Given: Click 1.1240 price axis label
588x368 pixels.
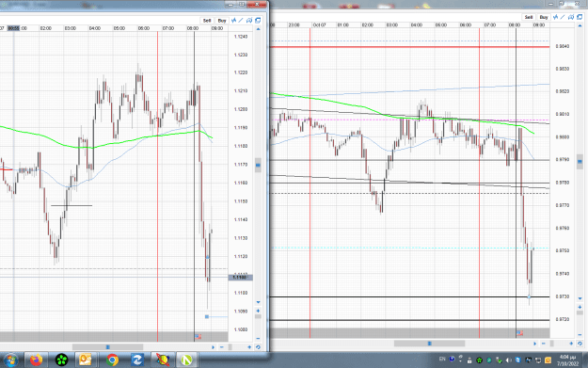Looking at the screenshot, I should (x=241, y=37).
